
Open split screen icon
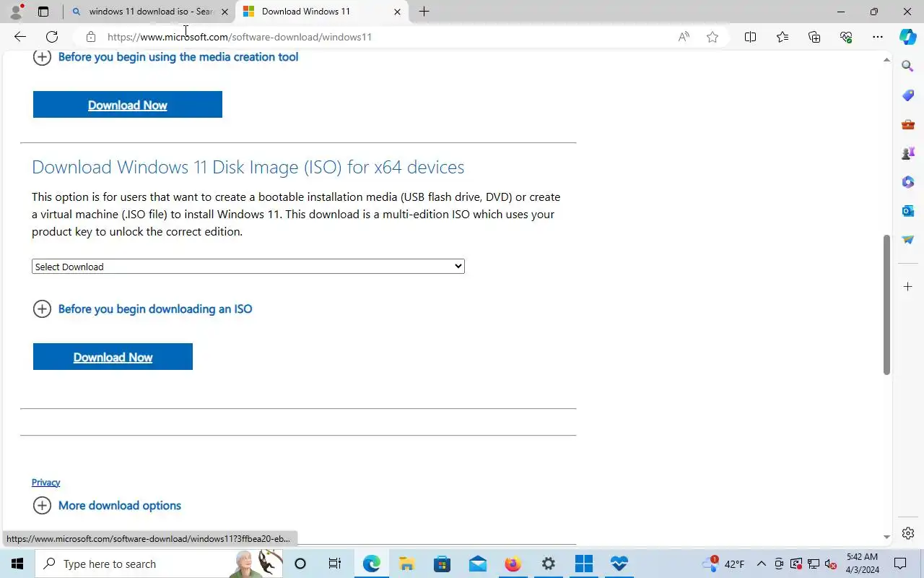coord(750,37)
